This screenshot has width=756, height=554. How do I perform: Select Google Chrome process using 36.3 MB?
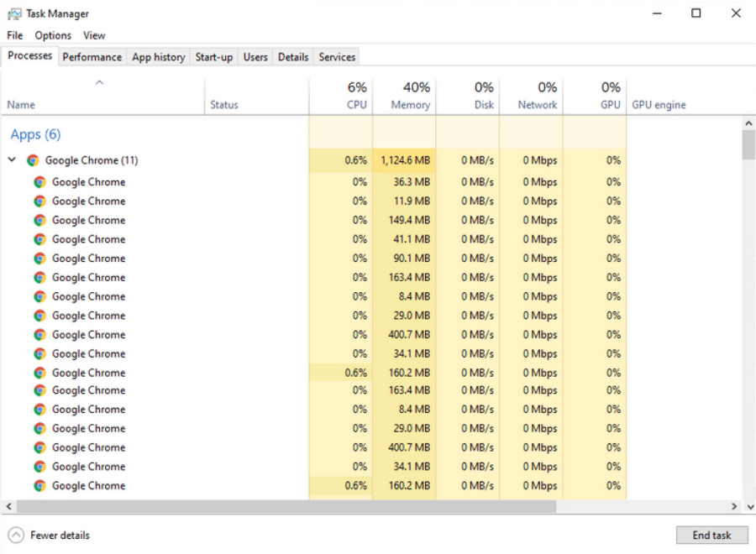click(x=89, y=182)
